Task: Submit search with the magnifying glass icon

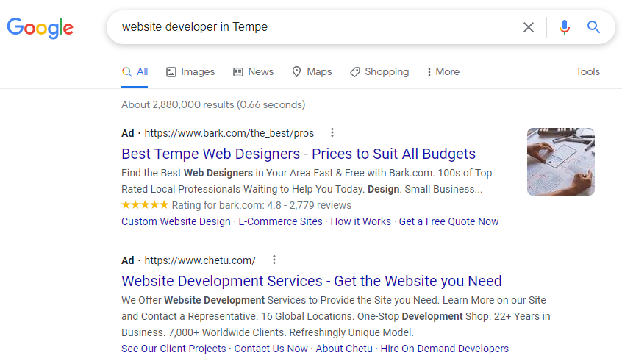Action: (x=593, y=27)
